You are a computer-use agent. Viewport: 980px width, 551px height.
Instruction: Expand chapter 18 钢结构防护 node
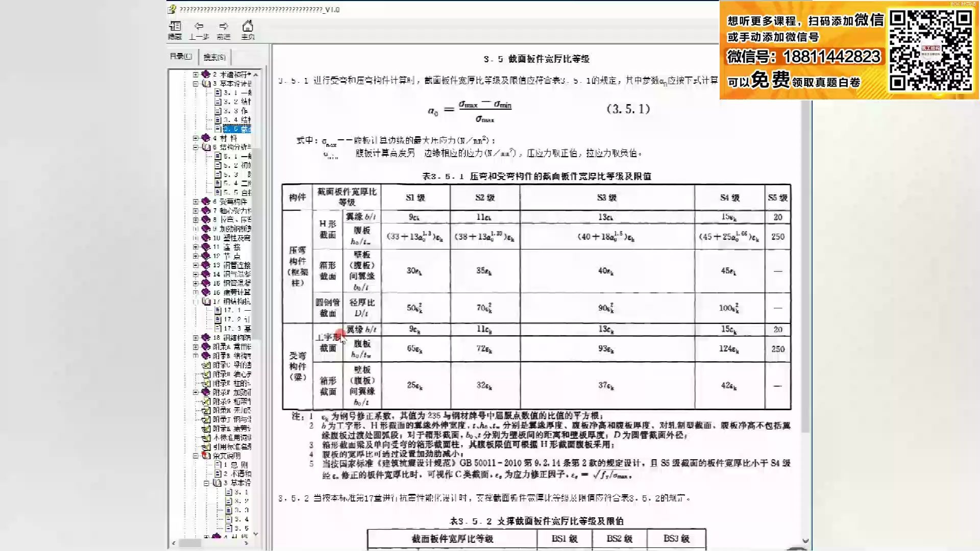tap(195, 338)
